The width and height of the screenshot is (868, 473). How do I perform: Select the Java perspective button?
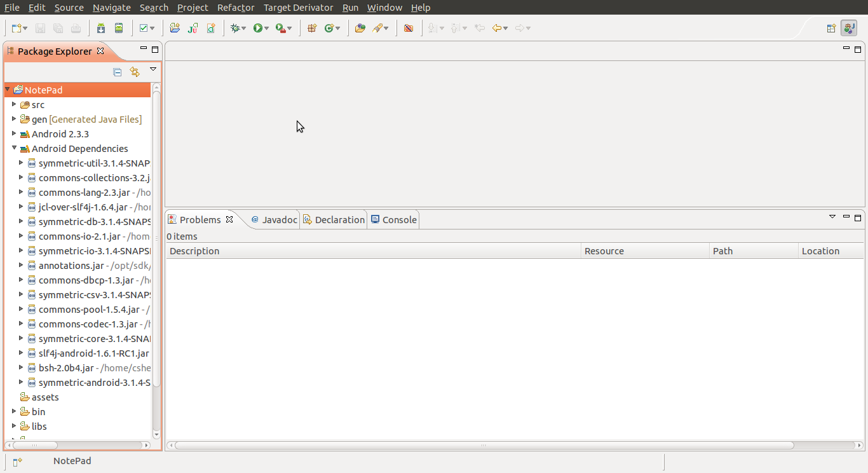[849, 28]
